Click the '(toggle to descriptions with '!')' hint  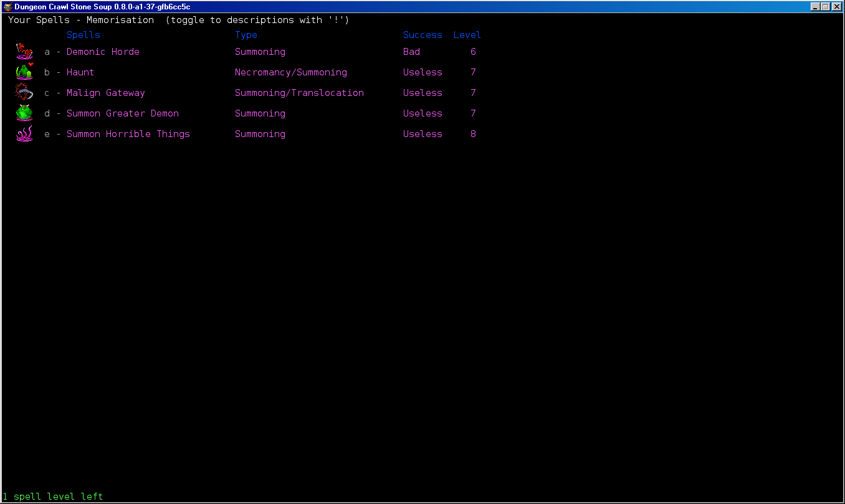257,20
